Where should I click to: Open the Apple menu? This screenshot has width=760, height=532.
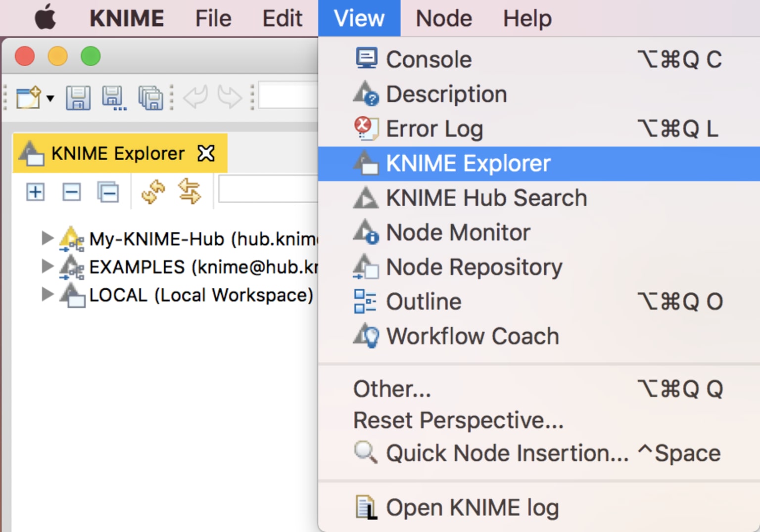[x=45, y=18]
